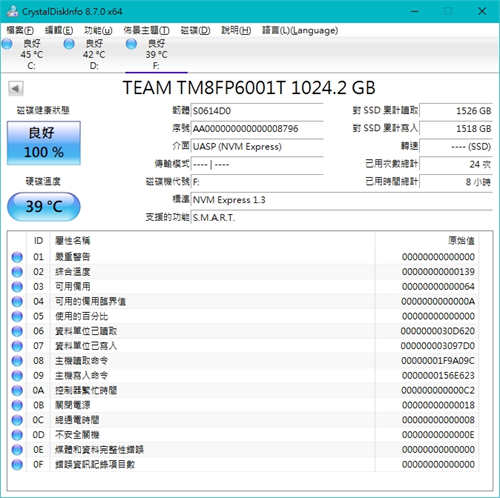Viewport: 500px width, 498px height.
Task: Click status icon of attribute 01 row
Action: (17, 257)
